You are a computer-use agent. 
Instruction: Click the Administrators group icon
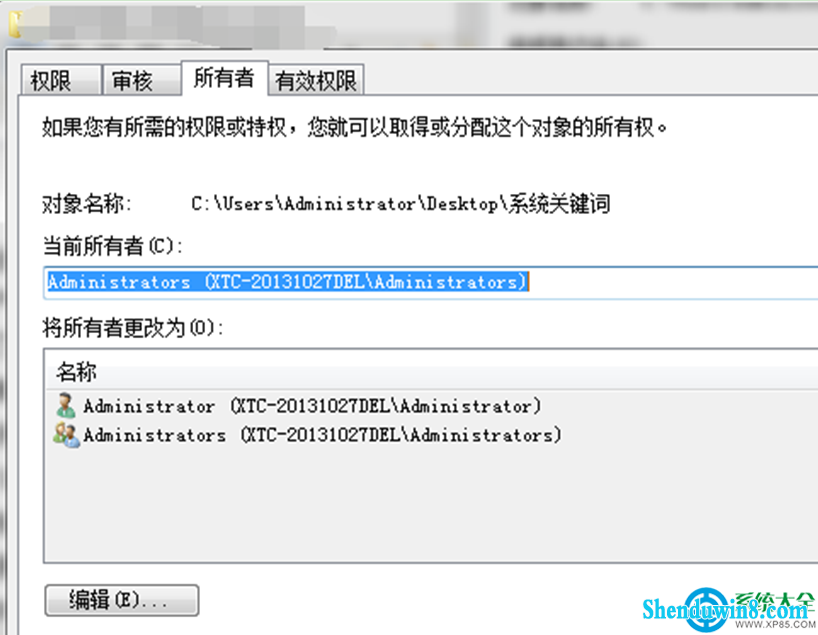click(66, 435)
